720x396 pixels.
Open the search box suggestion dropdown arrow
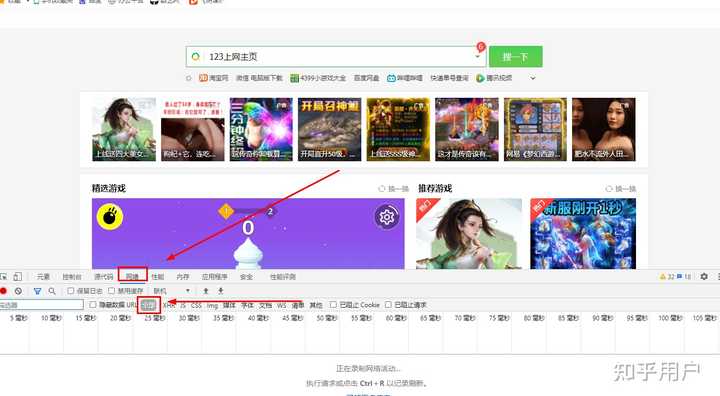coord(478,57)
